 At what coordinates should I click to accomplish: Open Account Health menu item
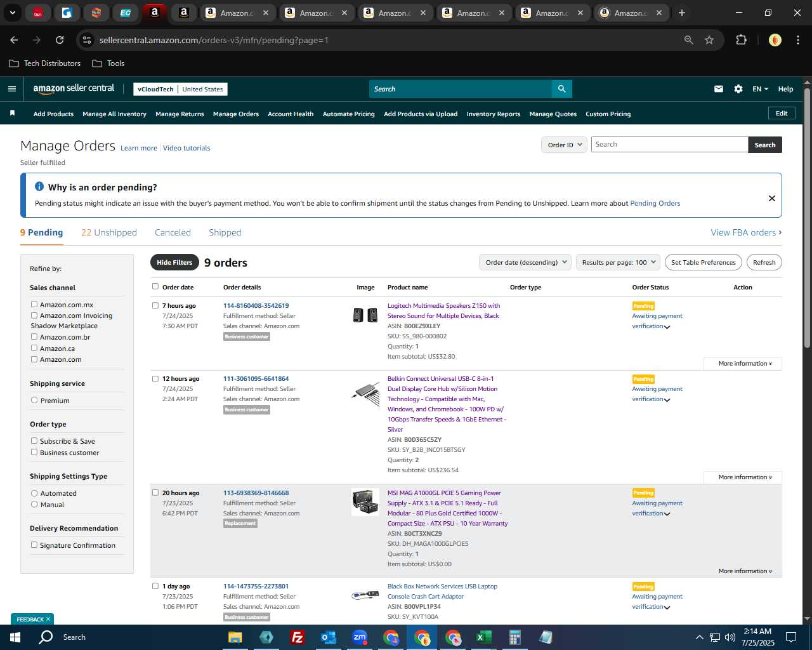point(291,114)
